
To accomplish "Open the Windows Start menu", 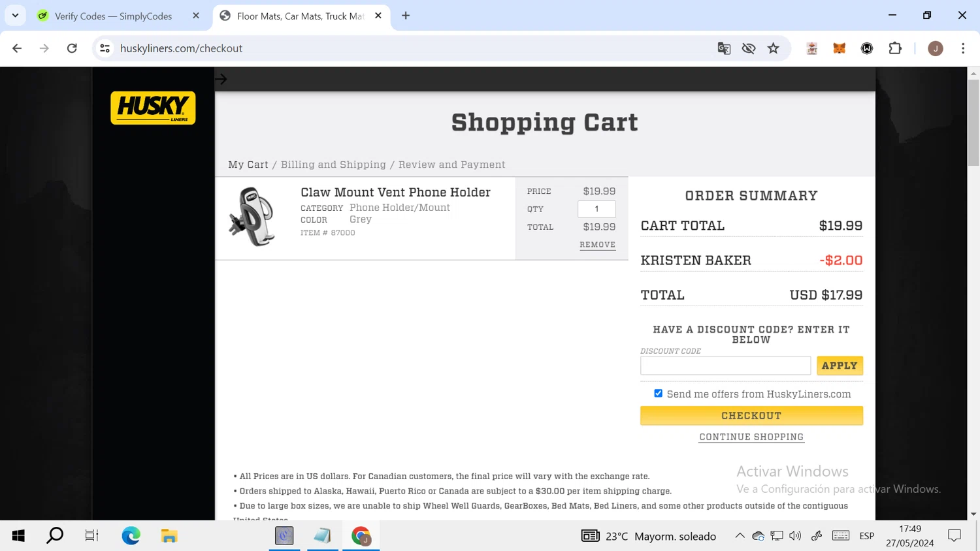I will [x=18, y=536].
